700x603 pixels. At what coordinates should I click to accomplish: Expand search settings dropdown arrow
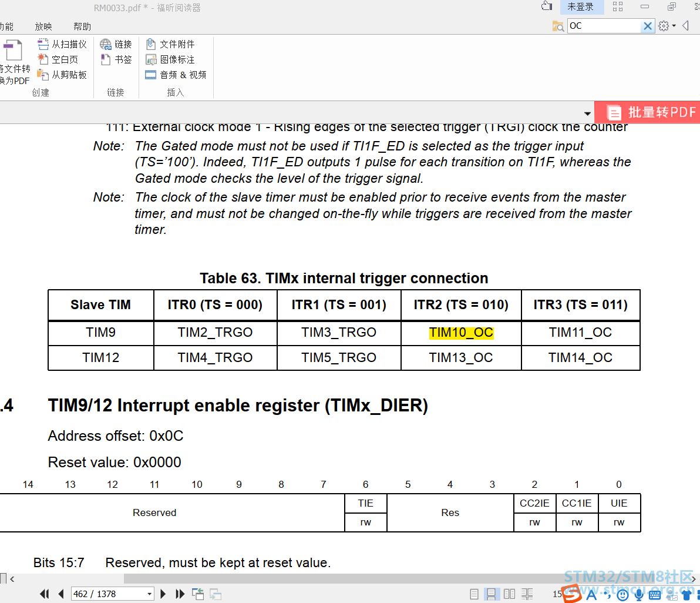pyautogui.click(x=674, y=26)
